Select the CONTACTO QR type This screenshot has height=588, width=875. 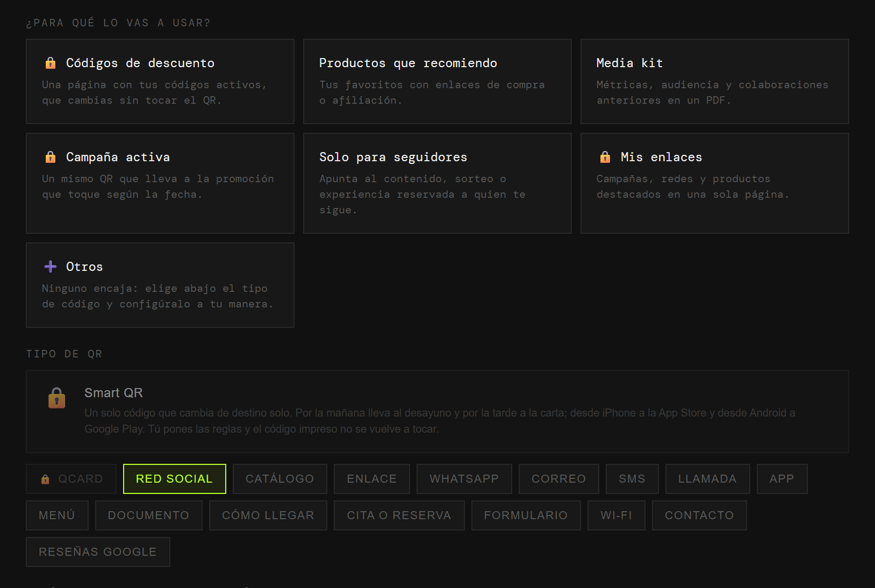tap(700, 515)
